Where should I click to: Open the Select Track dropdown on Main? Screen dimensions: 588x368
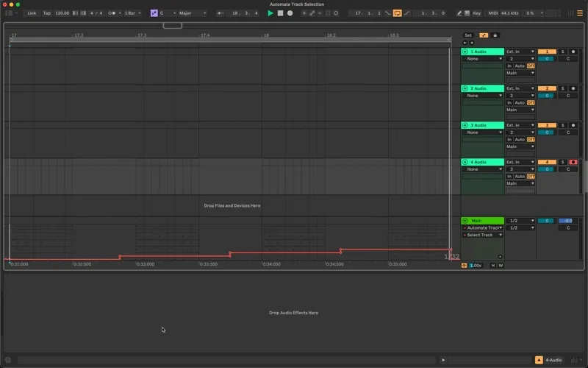(x=482, y=235)
